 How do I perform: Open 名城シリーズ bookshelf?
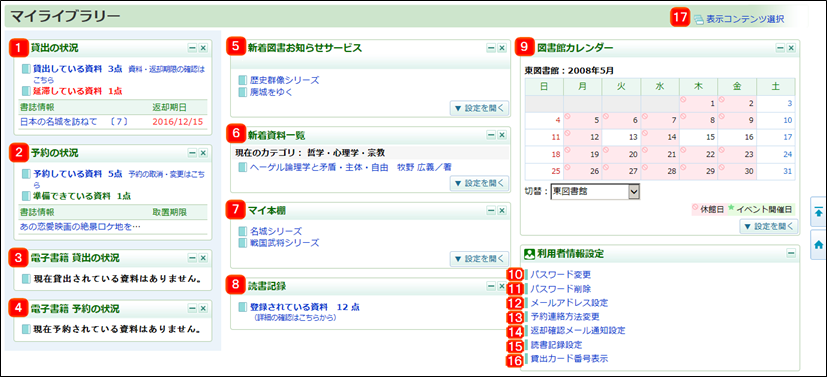point(276,231)
